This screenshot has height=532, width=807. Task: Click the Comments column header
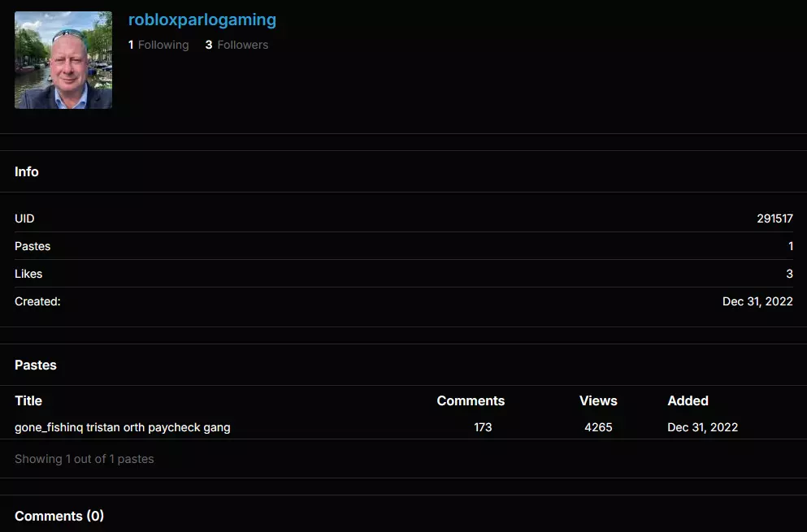tap(471, 400)
